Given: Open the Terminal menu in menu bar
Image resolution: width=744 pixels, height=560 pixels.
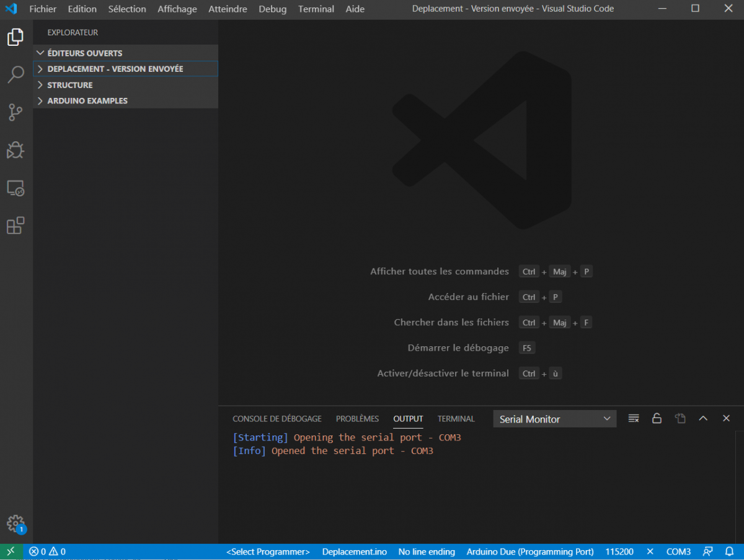Looking at the screenshot, I should point(316,9).
